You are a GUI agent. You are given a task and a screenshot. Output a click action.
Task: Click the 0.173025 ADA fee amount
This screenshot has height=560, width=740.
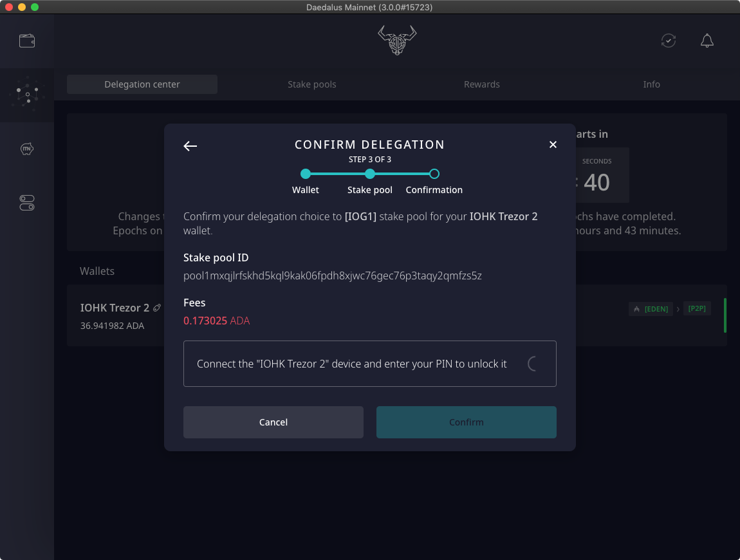point(217,321)
